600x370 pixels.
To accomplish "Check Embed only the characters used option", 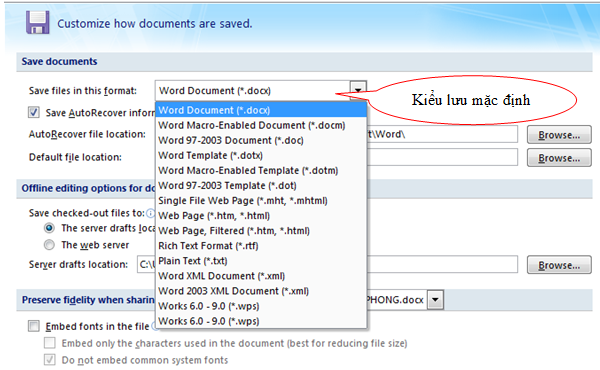I will 49,343.
